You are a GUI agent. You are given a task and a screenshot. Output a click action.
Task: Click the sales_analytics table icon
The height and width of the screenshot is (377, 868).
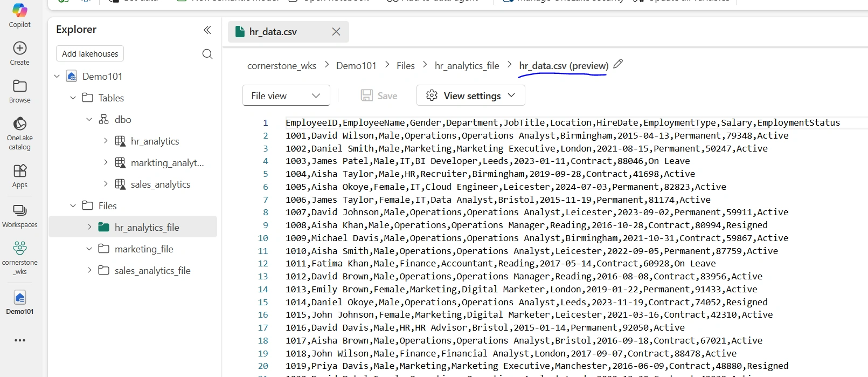[x=121, y=184]
